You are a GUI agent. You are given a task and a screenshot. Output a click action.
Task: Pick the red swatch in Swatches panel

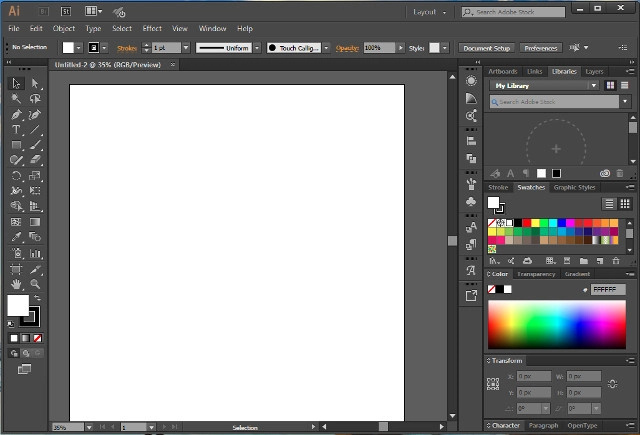524,223
